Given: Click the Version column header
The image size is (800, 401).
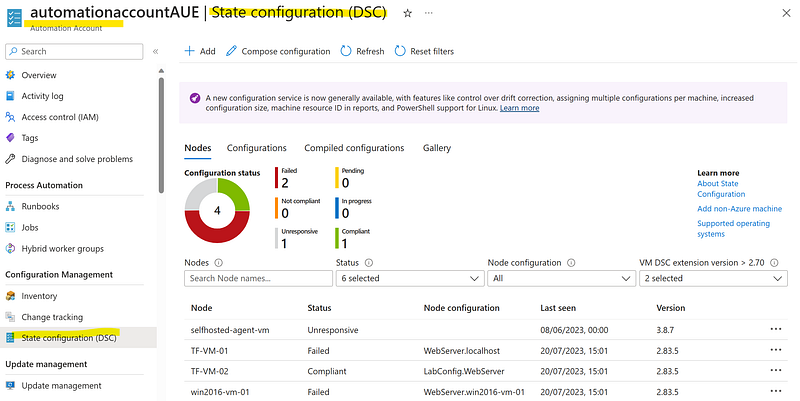Looking at the screenshot, I should coord(670,308).
